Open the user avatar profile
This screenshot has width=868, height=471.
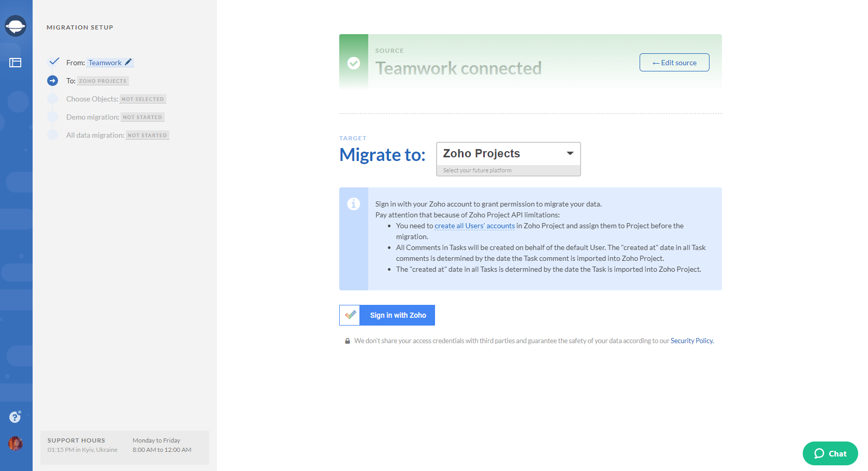click(x=16, y=444)
